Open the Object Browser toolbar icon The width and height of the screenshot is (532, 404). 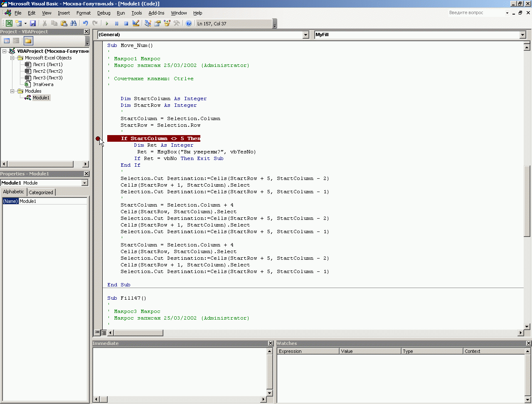click(167, 24)
